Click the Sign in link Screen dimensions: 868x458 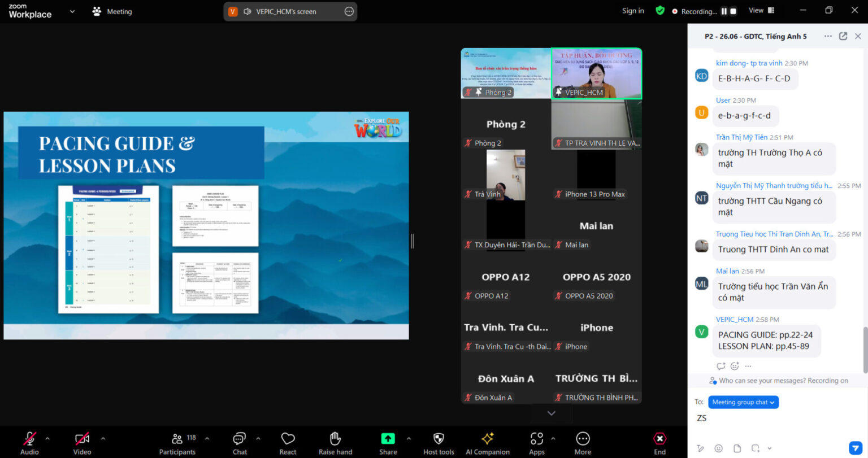(632, 11)
